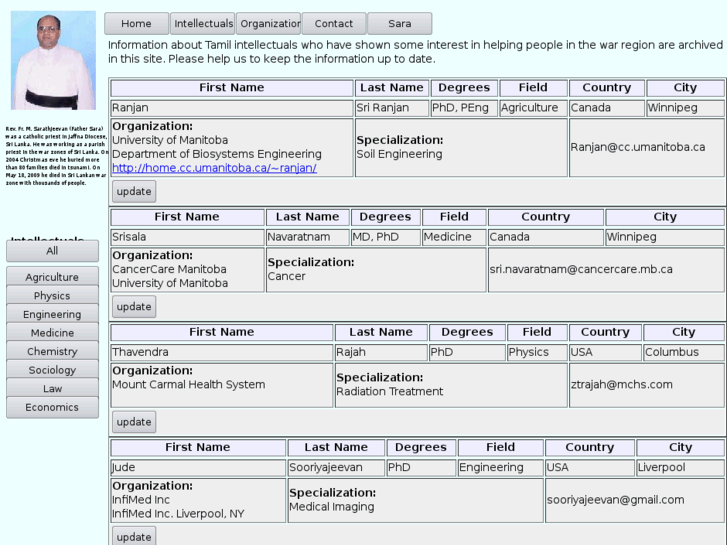
Task: Open the Organization navigation tab
Action: pos(269,24)
